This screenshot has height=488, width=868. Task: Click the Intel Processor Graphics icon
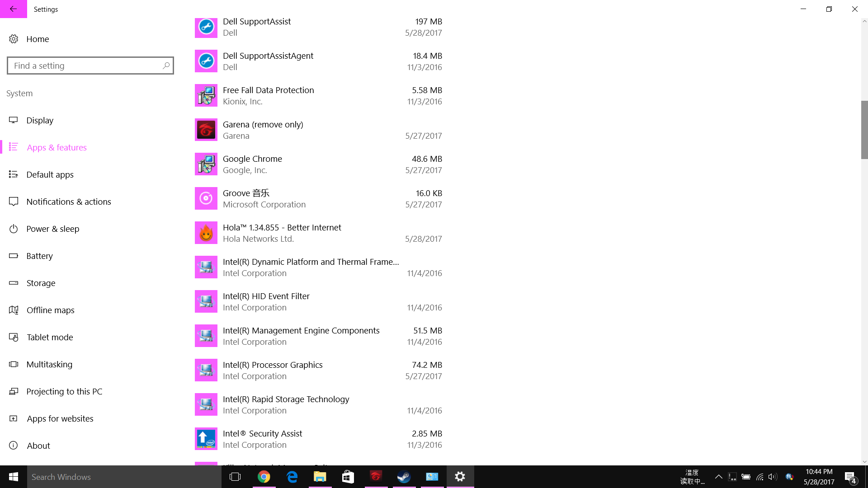(206, 370)
